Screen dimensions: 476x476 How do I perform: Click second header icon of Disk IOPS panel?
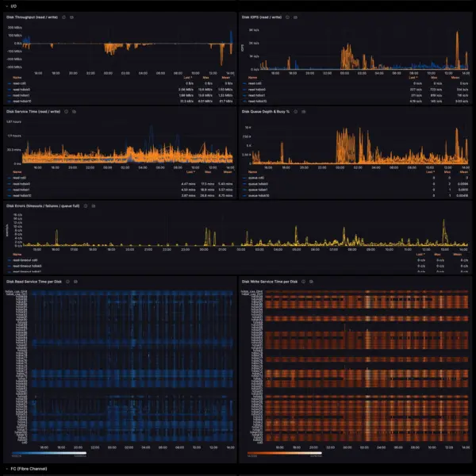click(x=295, y=17)
